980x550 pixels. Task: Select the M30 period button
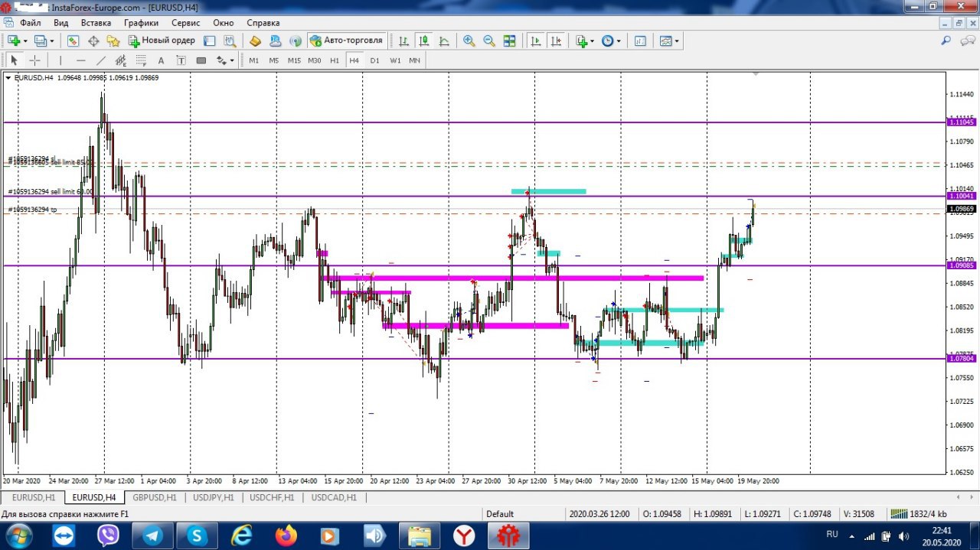(314, 60)
